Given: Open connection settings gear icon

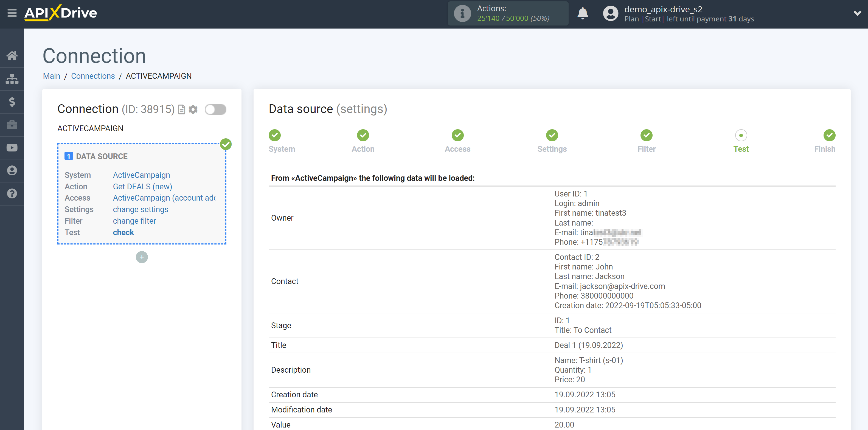Looking at the screenshot, I should [193, 109].
